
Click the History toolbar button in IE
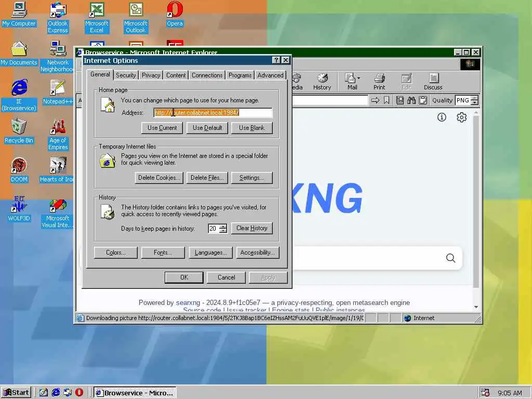point(322,82)
